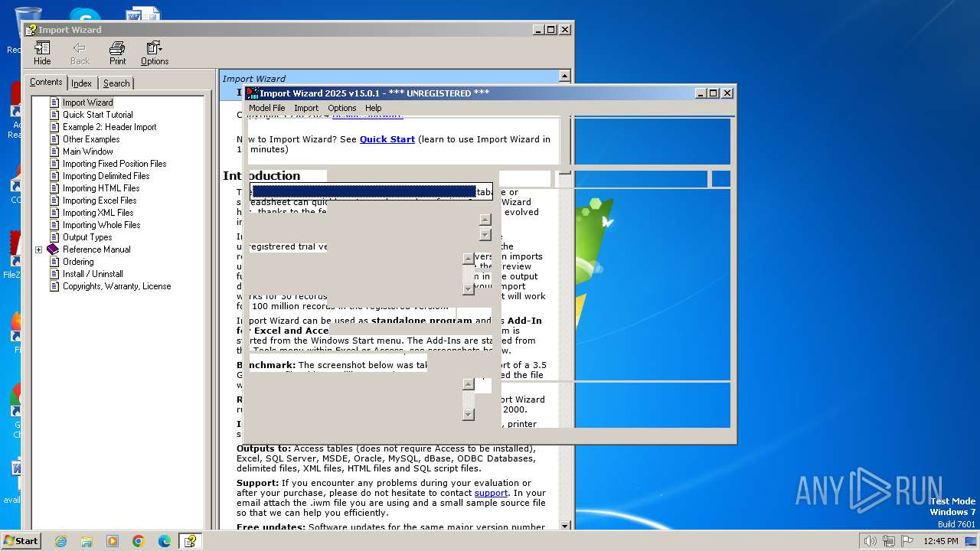
Task: Open Importing Whole Files topic
Action: tap(101, 225)
